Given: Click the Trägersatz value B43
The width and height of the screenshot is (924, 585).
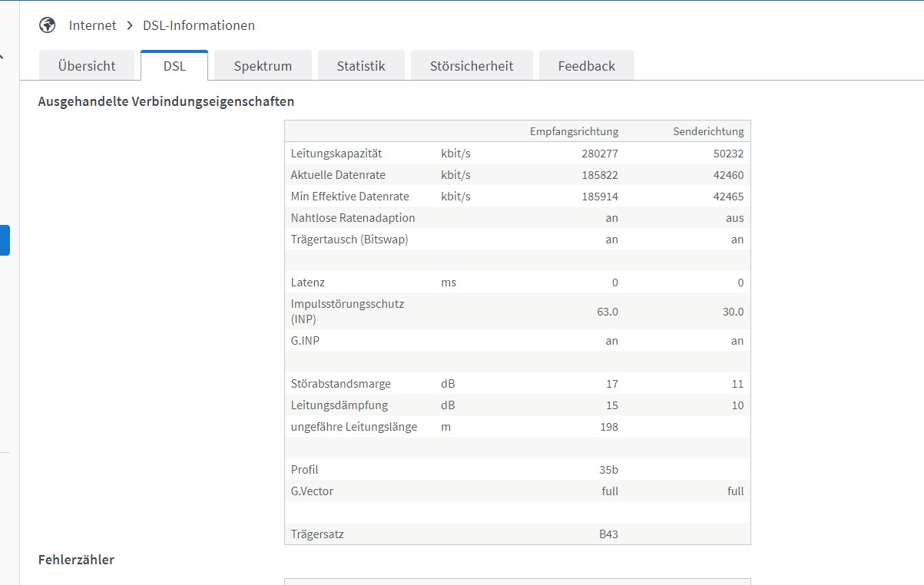Looking at the screenshot, I should coord(608,534).
